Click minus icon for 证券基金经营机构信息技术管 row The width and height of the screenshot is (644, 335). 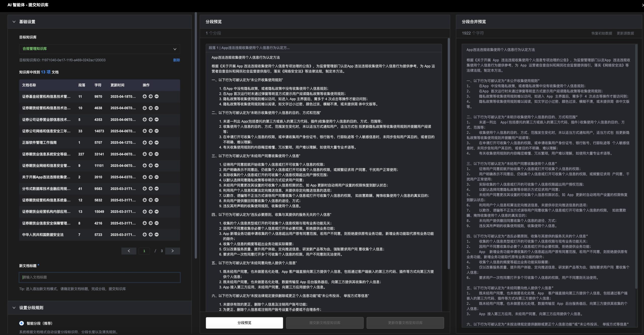click(x=156, y=96)
